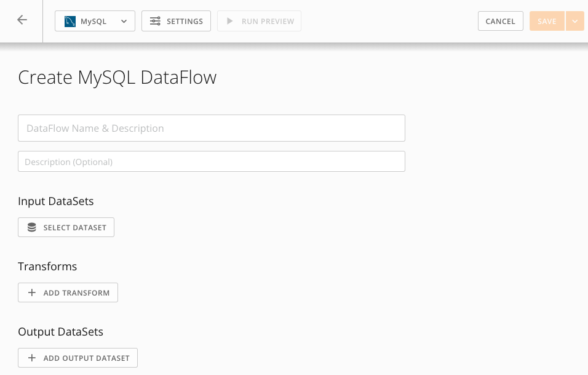Click the SELECT DATASET button
The width and height of the screenshot is (588, 375).
(66, 227)
